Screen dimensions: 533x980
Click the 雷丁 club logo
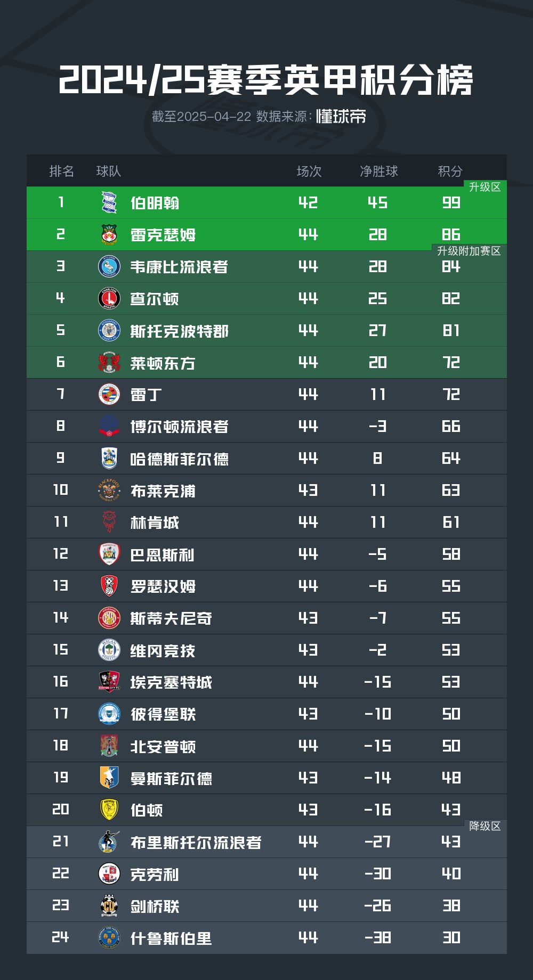click(109, 394)
